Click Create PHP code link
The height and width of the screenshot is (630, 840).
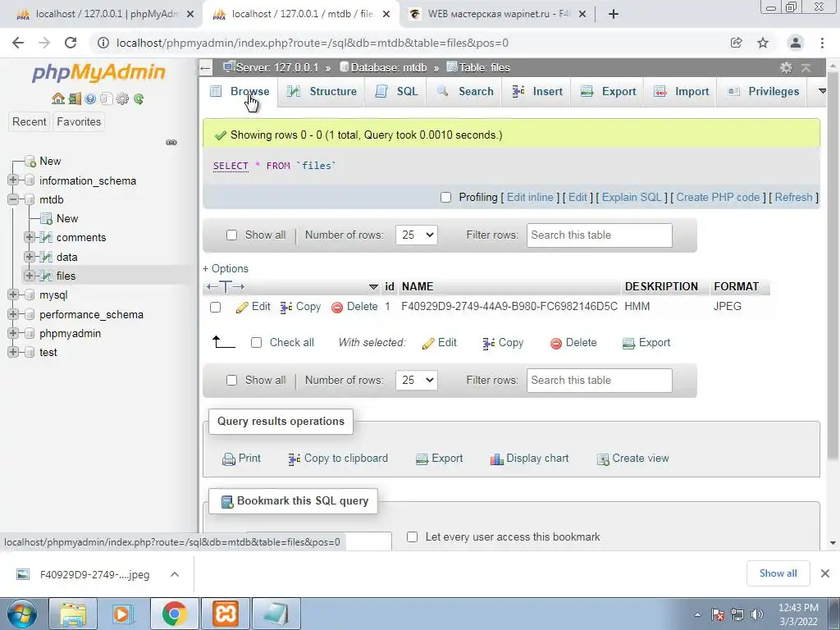718,197
